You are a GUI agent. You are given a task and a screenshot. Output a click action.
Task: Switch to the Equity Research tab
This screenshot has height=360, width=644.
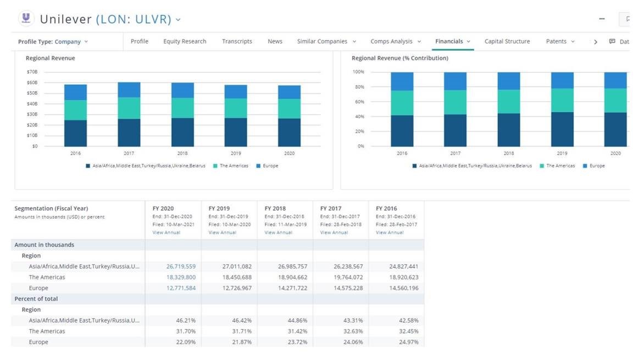click(185, 42)
